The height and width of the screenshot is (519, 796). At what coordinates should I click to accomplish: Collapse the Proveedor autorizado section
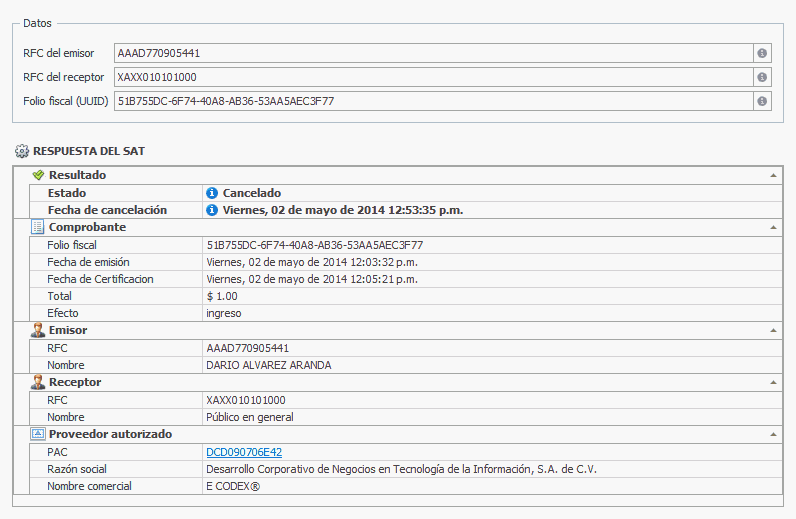point(773,434)
